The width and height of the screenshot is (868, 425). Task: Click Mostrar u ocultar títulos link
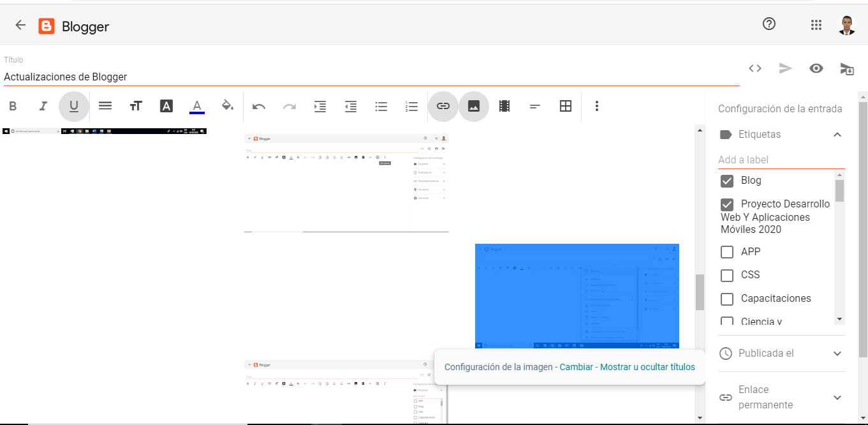647,368
